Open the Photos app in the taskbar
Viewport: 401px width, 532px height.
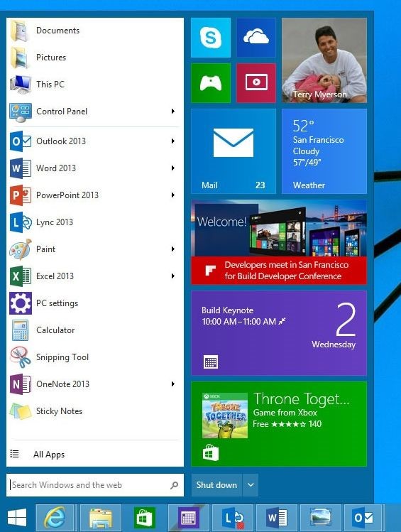click(321, 518)
